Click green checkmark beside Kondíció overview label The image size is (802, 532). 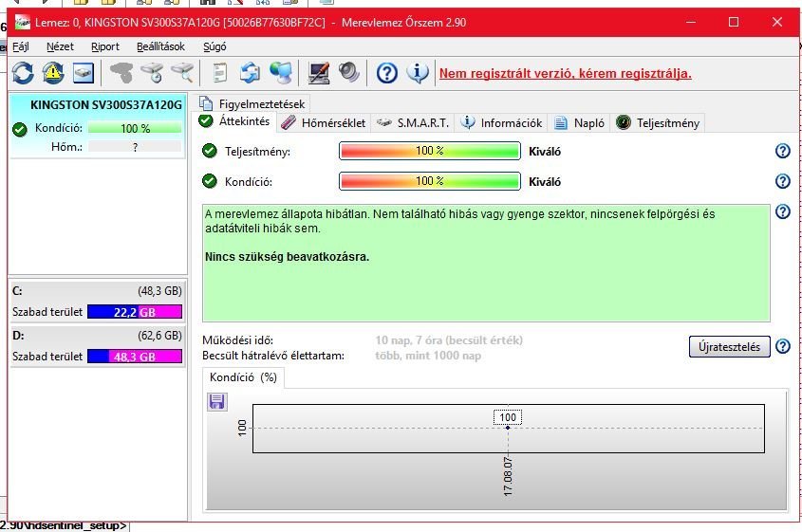coord(209,181)
